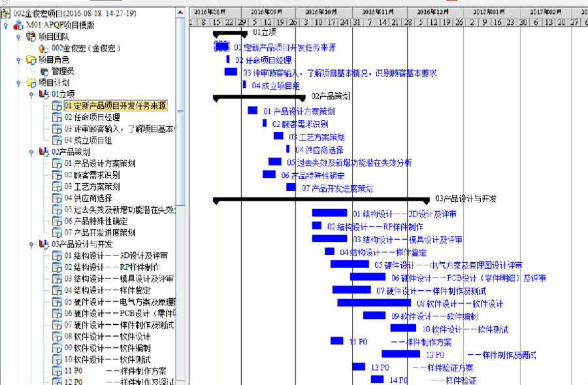Click task icon beside 09 软件设计——软件编制
Image resolution: width=588 pixels, height=385 pixels.
pyautogui.click(x=57, y=348)
